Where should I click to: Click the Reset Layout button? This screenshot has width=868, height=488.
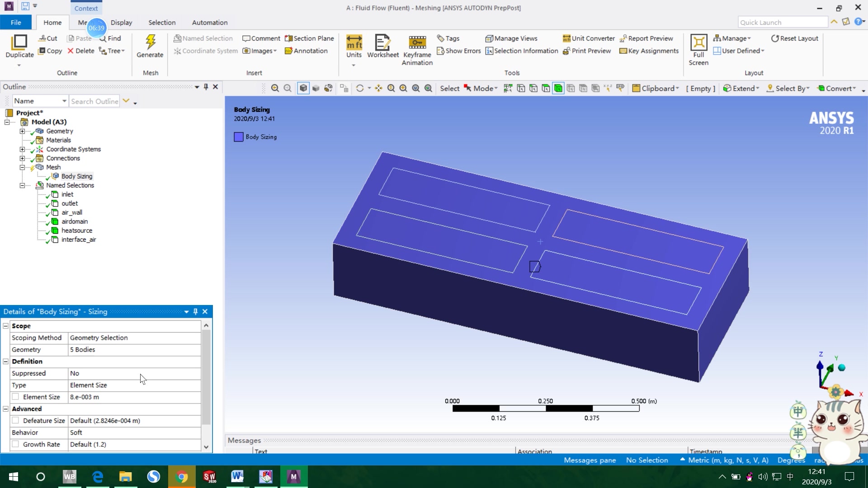click(794, 38)
